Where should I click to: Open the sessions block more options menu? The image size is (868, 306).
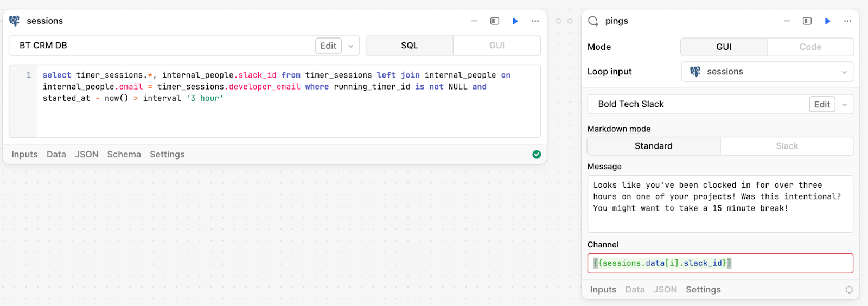(535, 21)
